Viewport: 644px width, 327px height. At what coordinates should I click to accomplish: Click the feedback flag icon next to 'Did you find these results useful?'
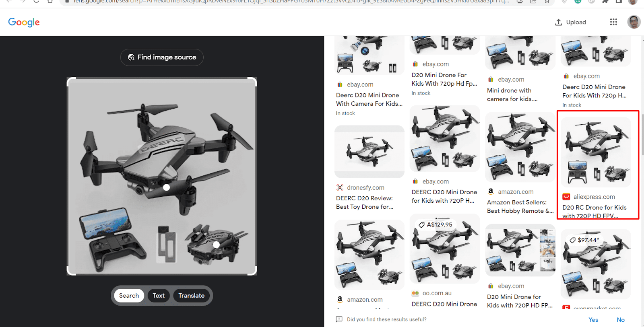[x=339, y=319]
